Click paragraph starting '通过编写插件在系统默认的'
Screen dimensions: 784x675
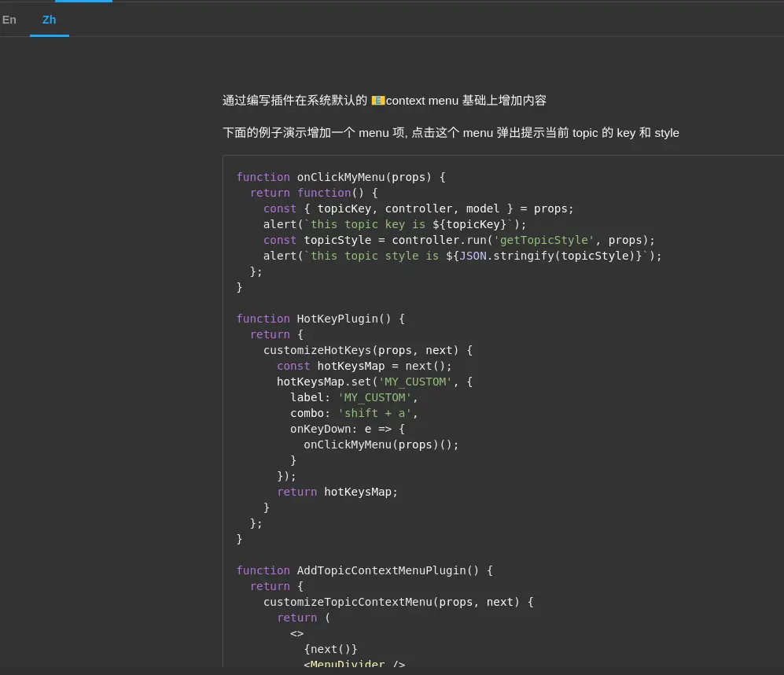[x=384, y=101]
